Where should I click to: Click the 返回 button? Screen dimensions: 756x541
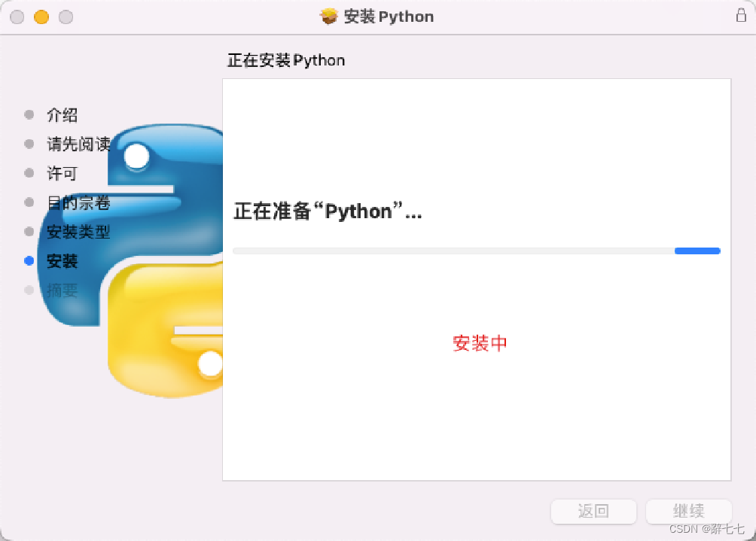coord(593,512)
